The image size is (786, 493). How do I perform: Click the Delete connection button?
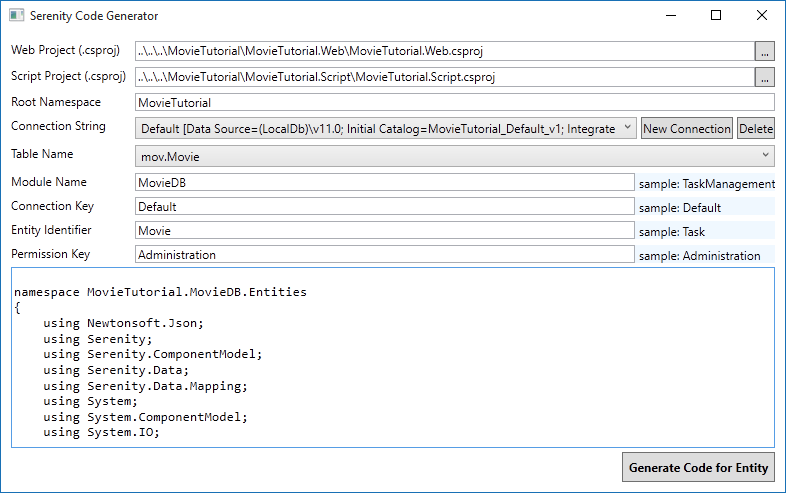coord(756,128)
